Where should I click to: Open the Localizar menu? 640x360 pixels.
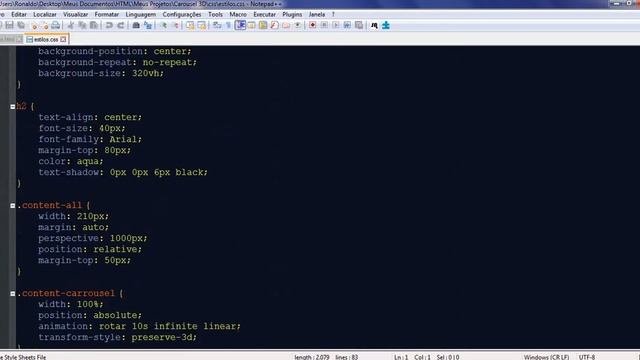point(45,14)
